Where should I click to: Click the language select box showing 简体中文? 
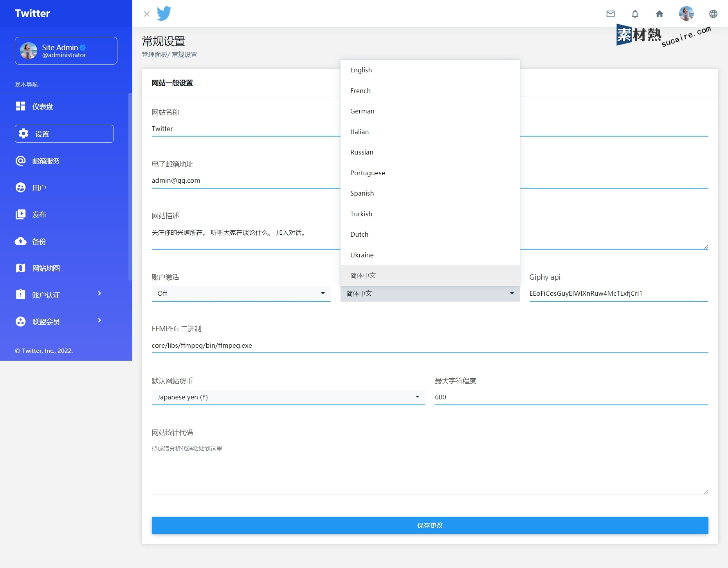pos(430,293)
